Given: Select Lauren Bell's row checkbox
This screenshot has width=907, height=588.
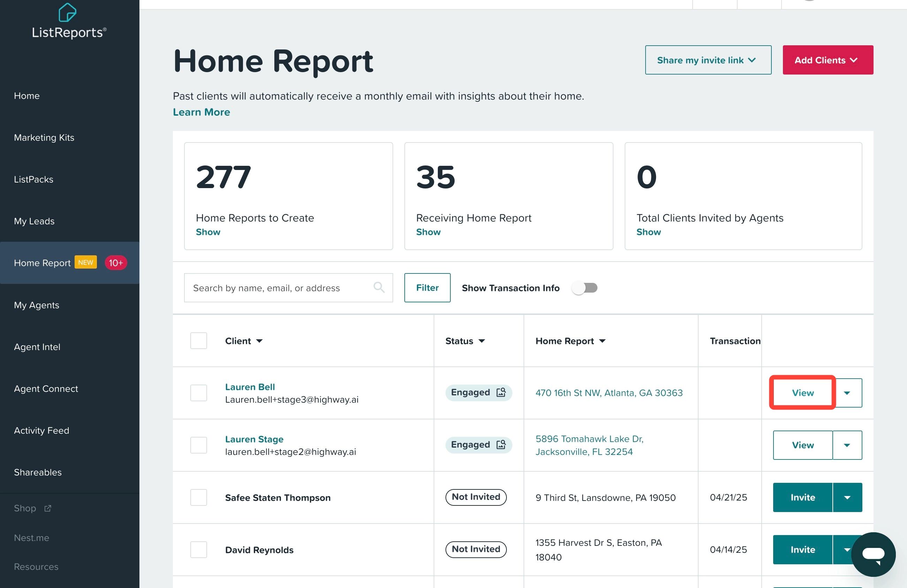Looking at the screenshot, I should tap(199, 393).
